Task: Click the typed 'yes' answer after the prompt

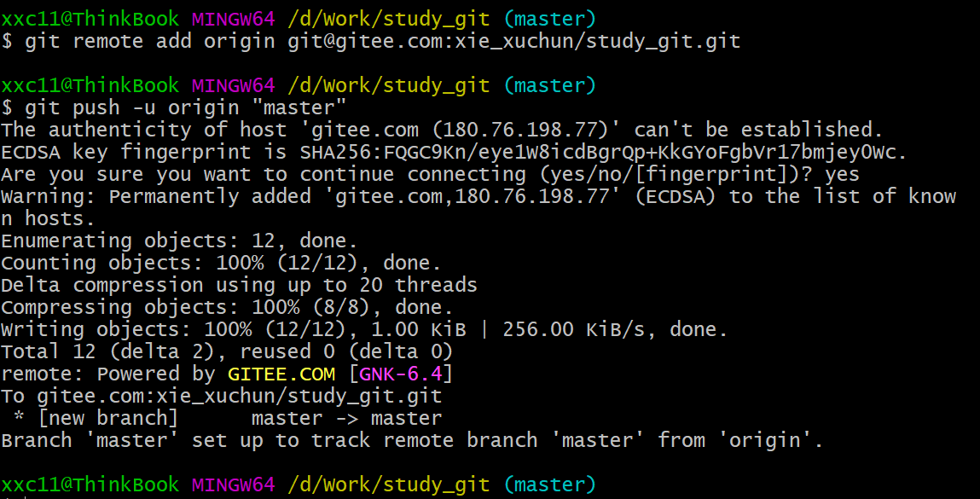Action: (842, 174)
